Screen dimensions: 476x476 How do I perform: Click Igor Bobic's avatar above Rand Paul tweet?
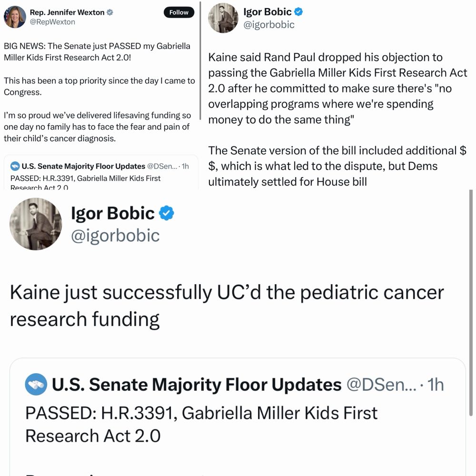click(223, 18)
